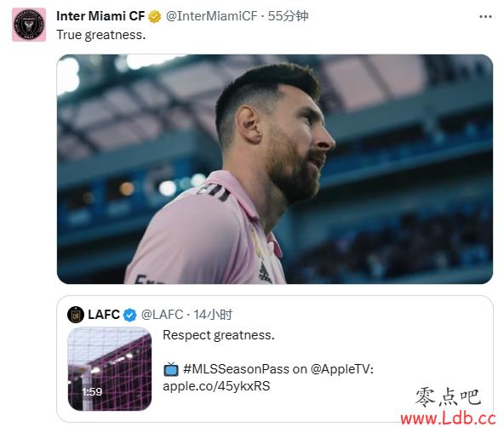Screen dimensions: 504x427
Task: Open the apple.co/45ykxRS link
Action: pos(216,386)
